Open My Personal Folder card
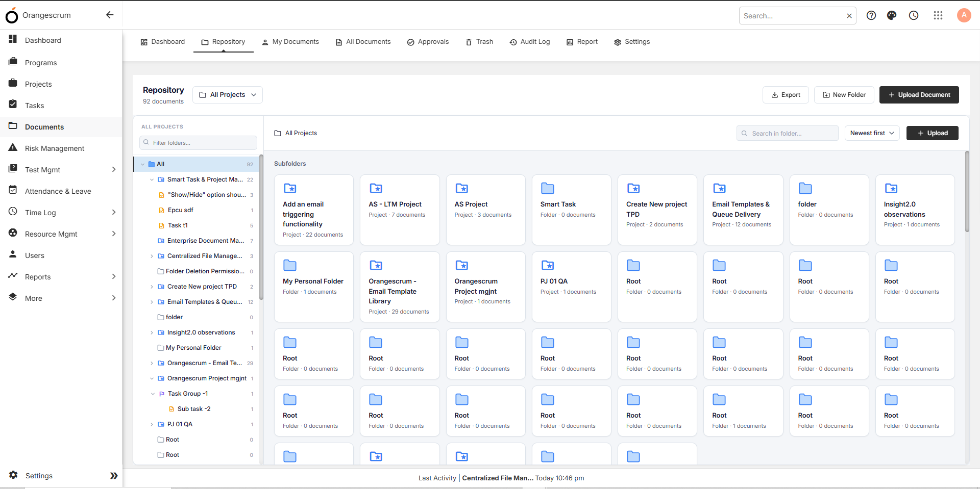 click(x=314, y=287)
